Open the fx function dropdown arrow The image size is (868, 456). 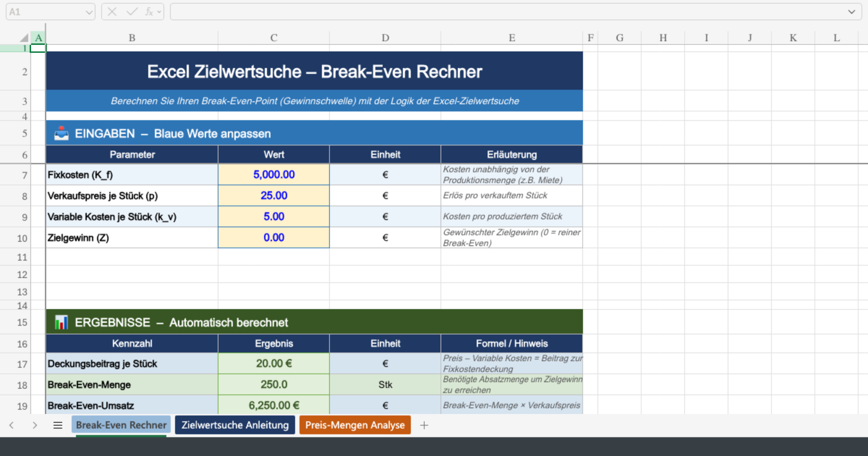click(159, 12)
